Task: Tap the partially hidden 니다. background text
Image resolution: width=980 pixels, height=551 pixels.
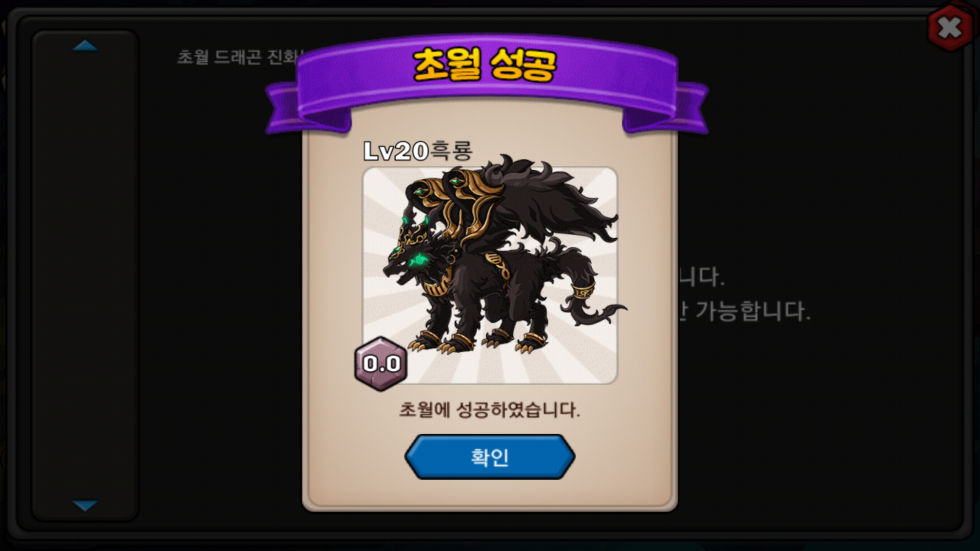Action: pos(702,277)
